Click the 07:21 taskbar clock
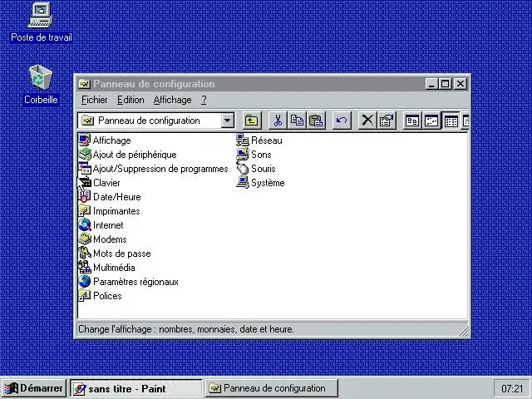Screen dimensions: 532x399 [512, 388]
